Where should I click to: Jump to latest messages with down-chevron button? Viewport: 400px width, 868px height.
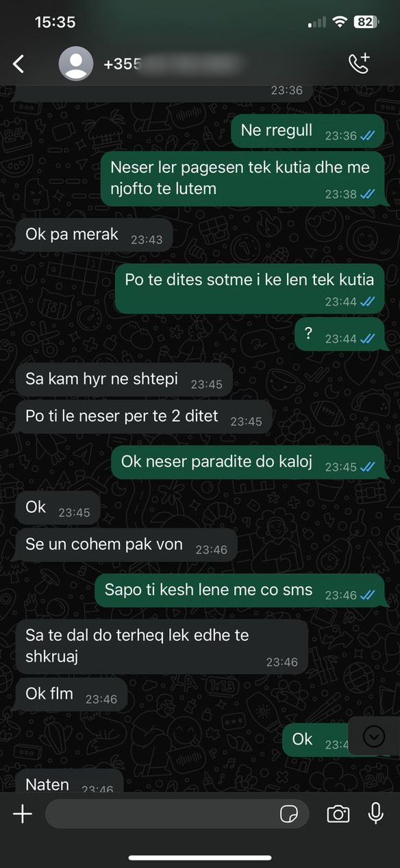click(373, 736)
